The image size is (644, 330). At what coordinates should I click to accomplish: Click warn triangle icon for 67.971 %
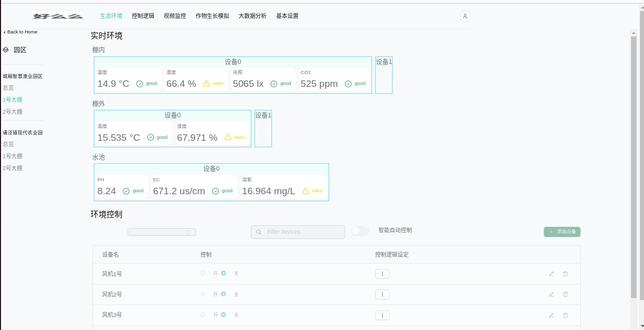pyautogui.click(x=228, y=137)
